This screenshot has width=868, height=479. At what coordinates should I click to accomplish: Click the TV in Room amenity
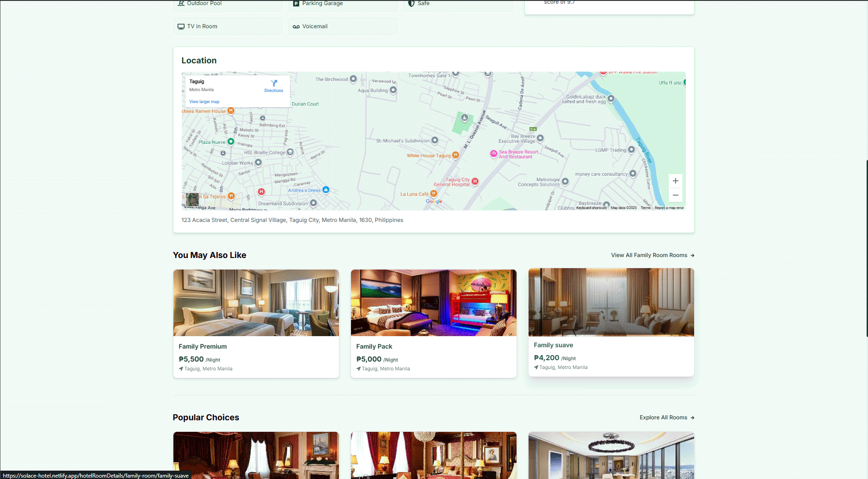tap(228, 26)
